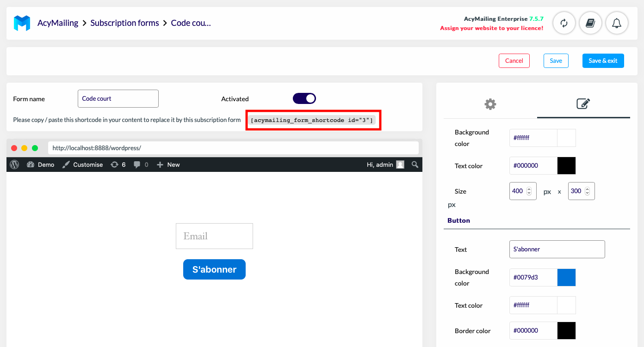Click the button Text input S'abonner
The height and width of the screenshot is (347, 644).
pos(557,249)
